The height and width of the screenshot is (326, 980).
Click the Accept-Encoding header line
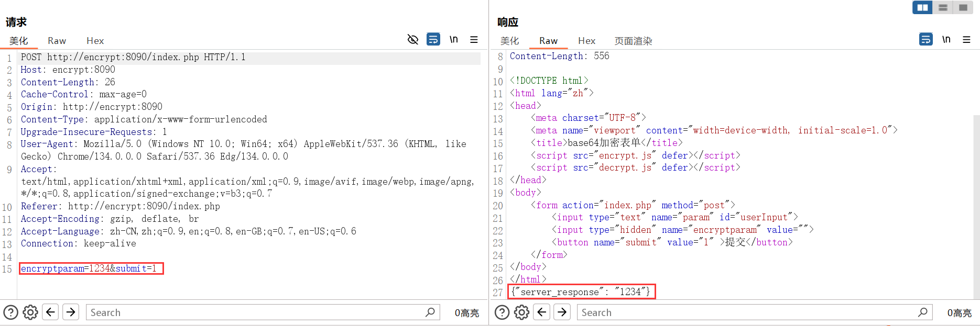pos(110,219)
